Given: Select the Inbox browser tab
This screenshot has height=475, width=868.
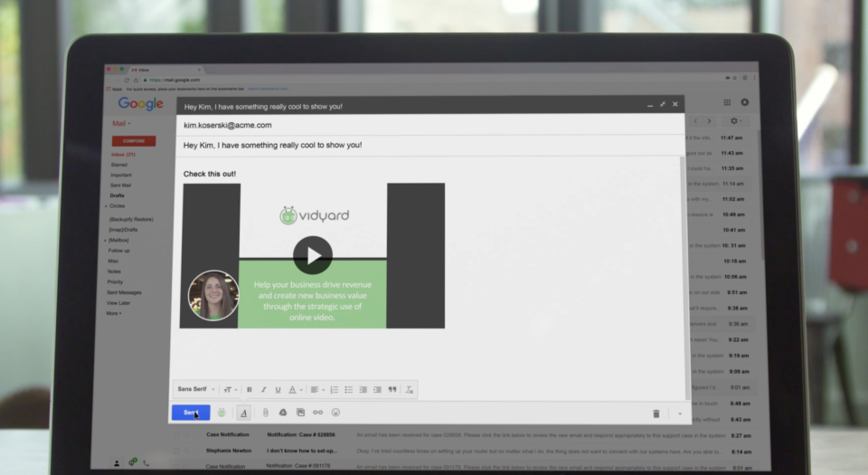Looking at the screenshot, I should click(x=166, y=70).
